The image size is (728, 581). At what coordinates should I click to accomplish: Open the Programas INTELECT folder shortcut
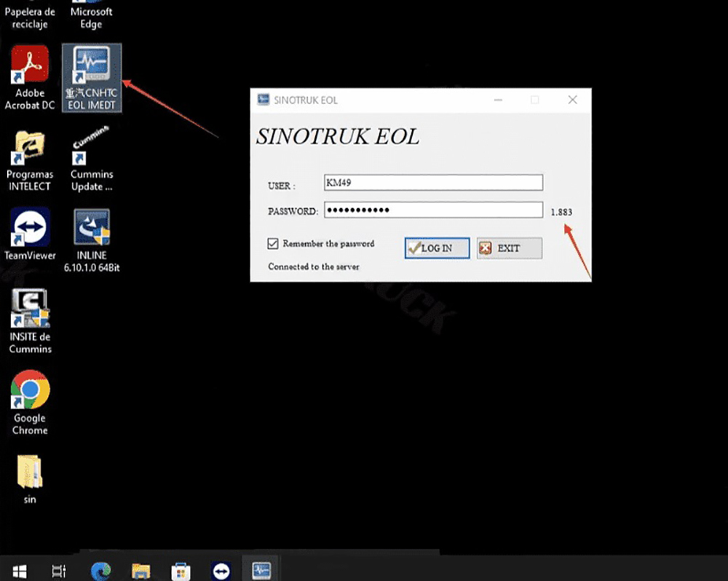pyautogui.click(x=30, y=160)
